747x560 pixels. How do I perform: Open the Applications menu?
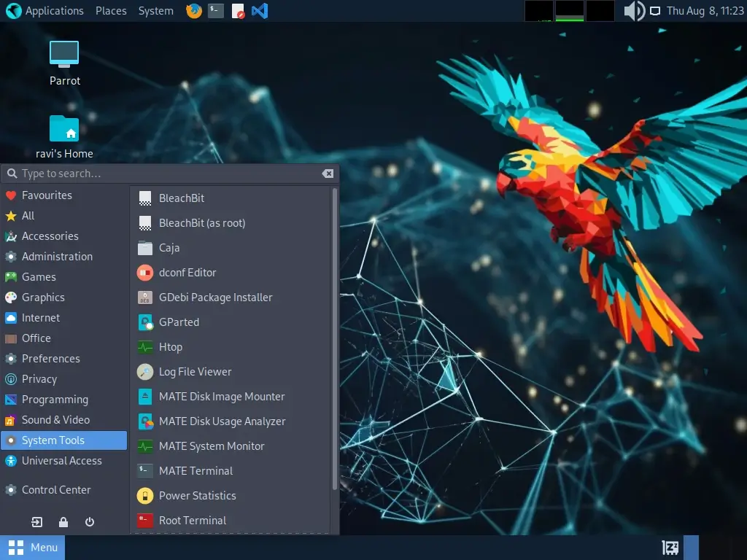tap(55, 10)
